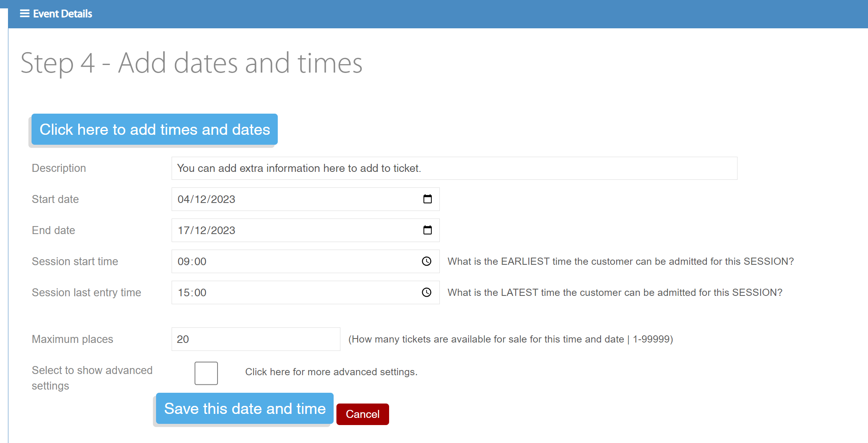This screenshot has width=868, height=443.
Task: Open Session start time clock icon
Action: click(x=427, y=261)
